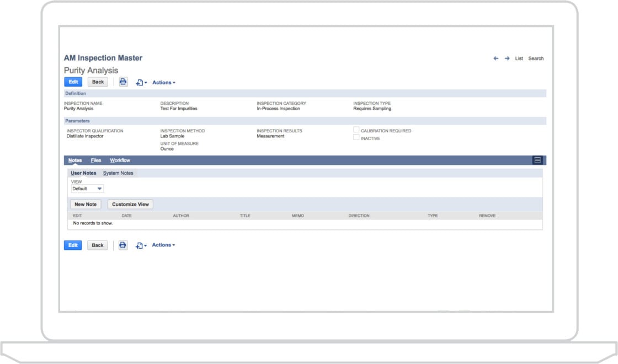Click the 'Ounce' unit of measure value
Image resolution: width=618 pixels, height=364 pixels.
(167, 149)
